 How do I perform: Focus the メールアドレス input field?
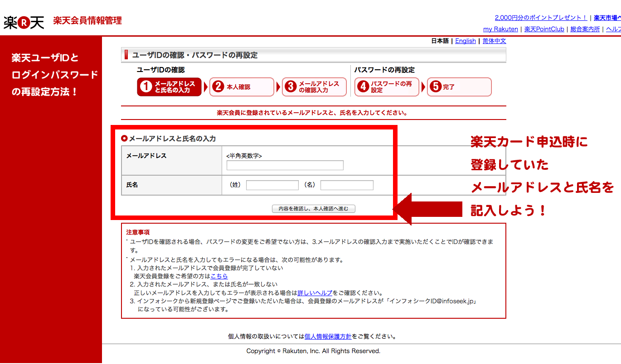285,165
